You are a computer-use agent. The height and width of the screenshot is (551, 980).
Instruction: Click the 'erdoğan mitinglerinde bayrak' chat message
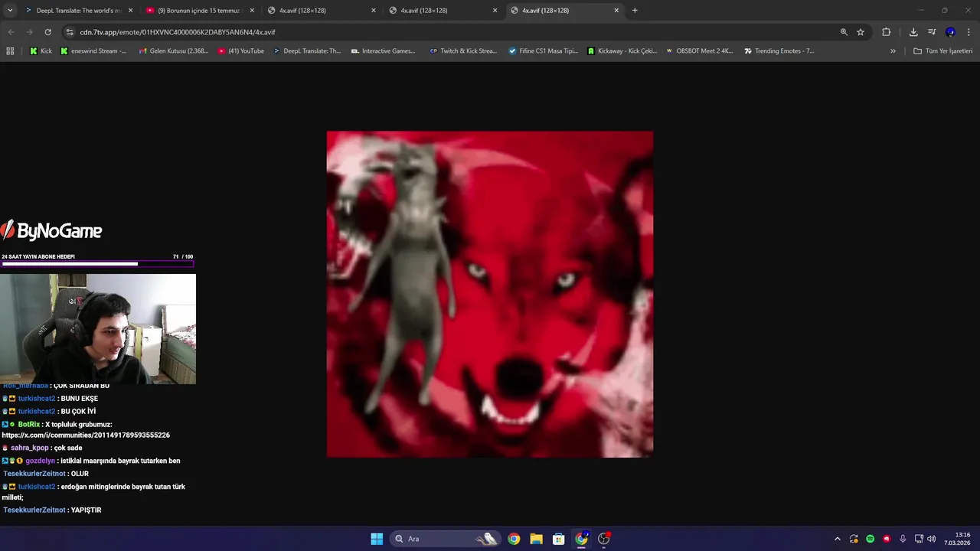93,492
